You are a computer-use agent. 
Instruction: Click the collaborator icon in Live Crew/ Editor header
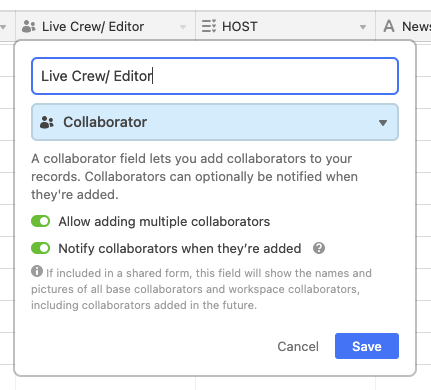pos(29,26)
